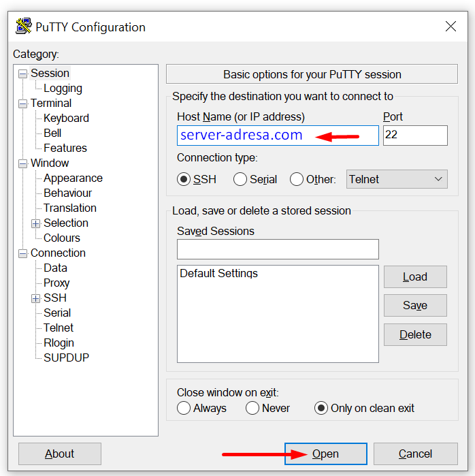Viewport: 475px width, 476px height.
Task: Click the PuTTY application icon in title bar
Action: 23,26
